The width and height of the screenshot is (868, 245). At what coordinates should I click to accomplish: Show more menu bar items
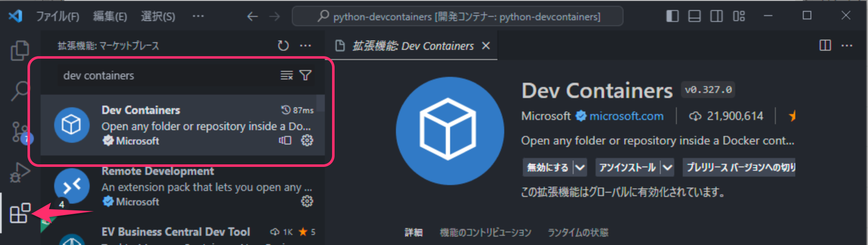click(x=198, y=16)
